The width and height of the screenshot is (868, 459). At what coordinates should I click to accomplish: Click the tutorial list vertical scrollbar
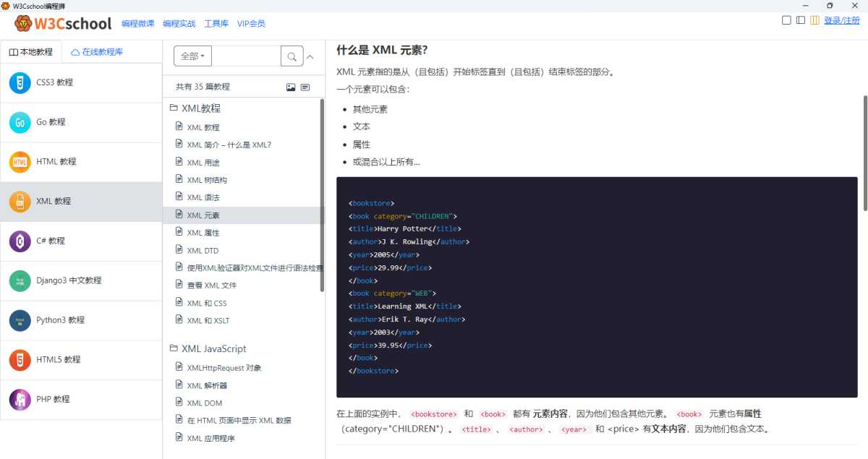tap(322, 195)
